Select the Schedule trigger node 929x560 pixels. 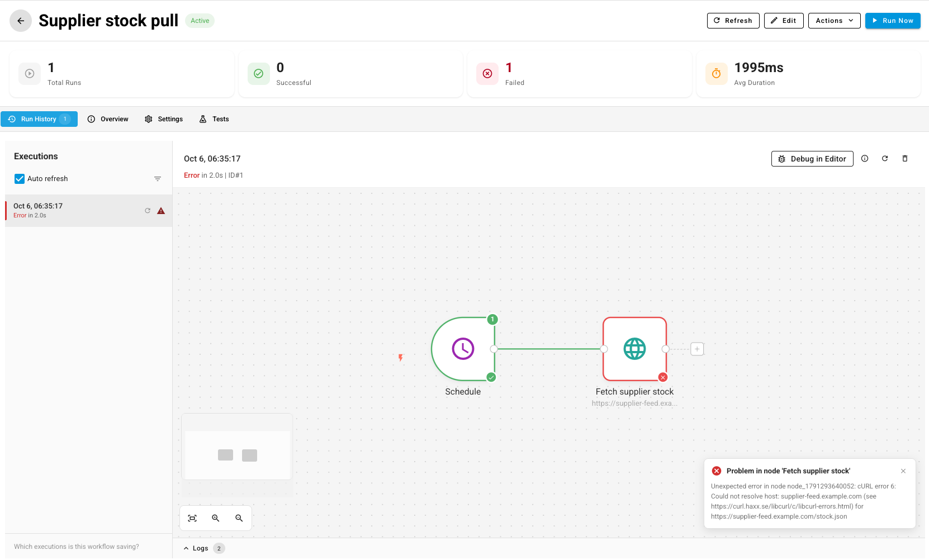[x=463, y=349]
